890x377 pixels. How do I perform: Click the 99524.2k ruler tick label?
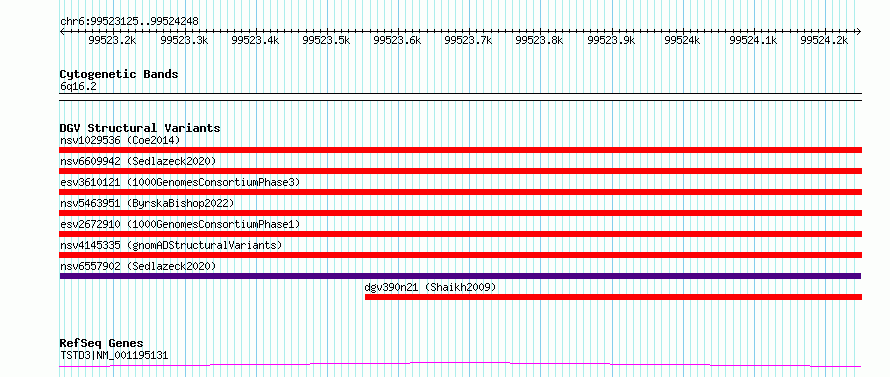[x=824, y=40]
